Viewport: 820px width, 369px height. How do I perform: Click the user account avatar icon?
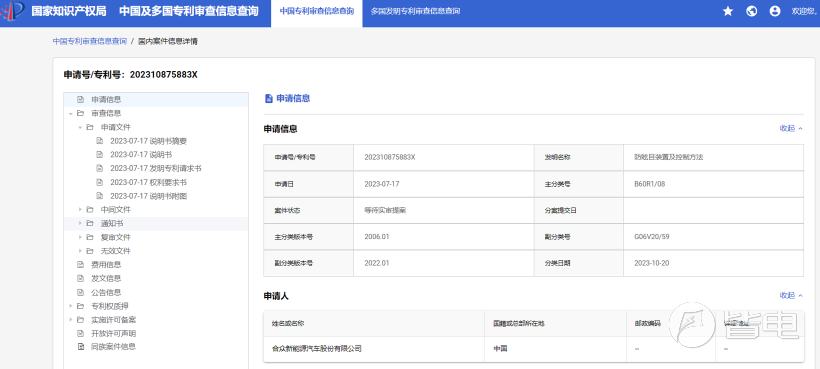tap(775, 11)
